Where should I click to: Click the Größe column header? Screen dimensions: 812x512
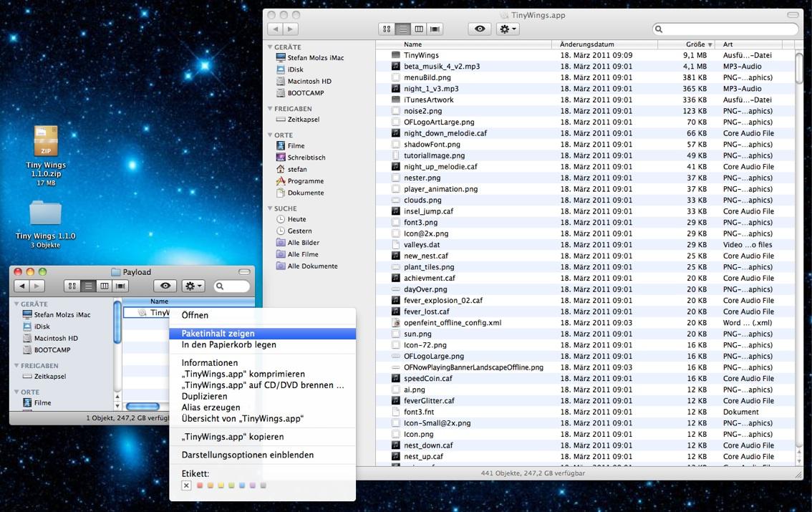click(x=687, y=44)
